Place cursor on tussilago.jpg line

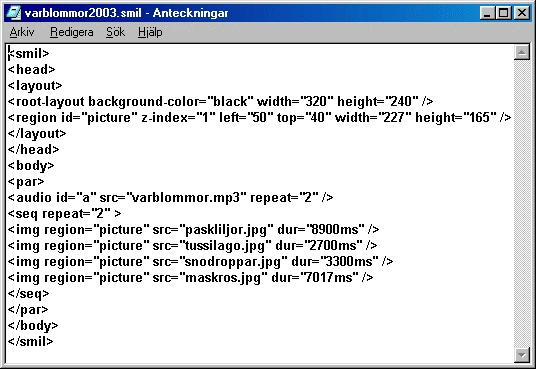click(192, 246)
